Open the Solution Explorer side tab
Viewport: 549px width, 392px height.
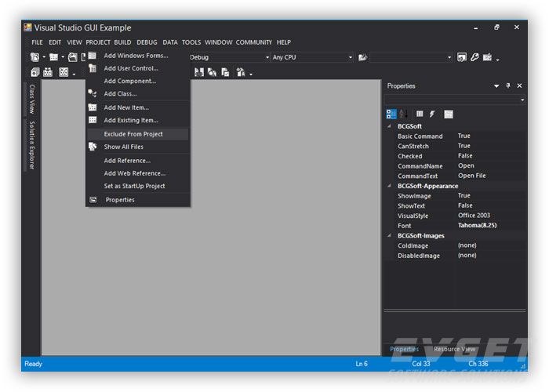32,145
